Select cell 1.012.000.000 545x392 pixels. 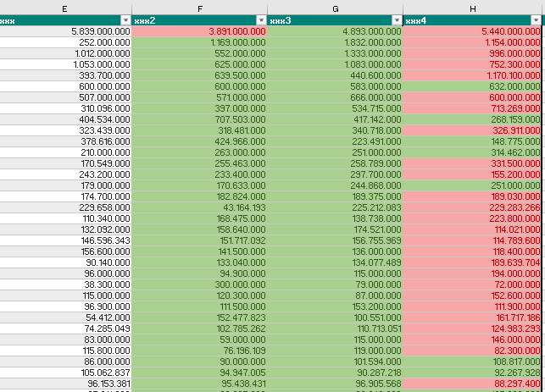point(66,53)
